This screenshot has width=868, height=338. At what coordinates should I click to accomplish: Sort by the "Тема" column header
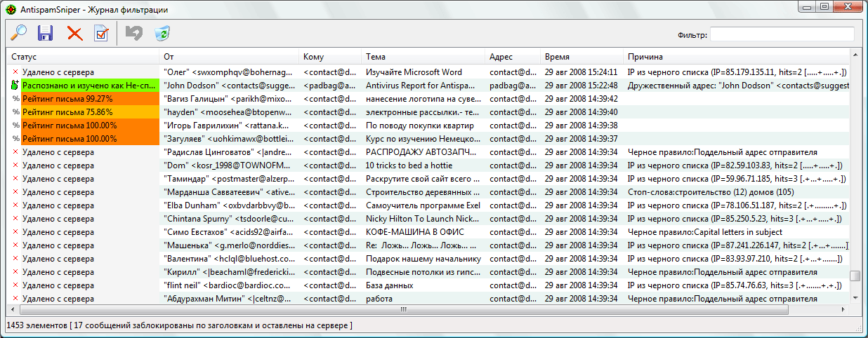coord(423,56)
